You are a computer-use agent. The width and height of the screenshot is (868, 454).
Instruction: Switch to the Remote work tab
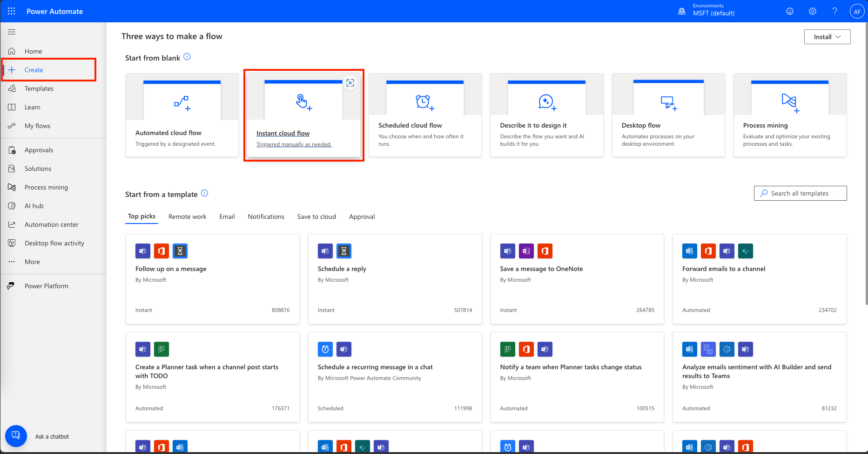point(187,217)
